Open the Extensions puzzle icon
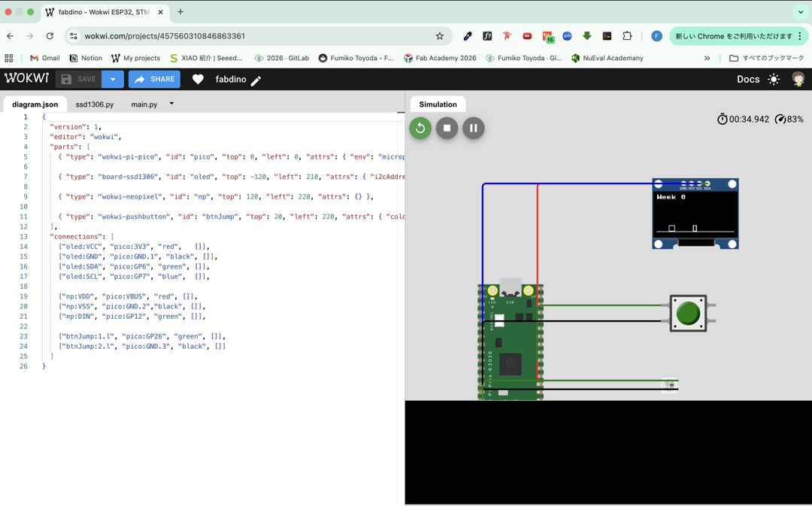The height and width of the screenshot is (506, 812). [627, 36]
